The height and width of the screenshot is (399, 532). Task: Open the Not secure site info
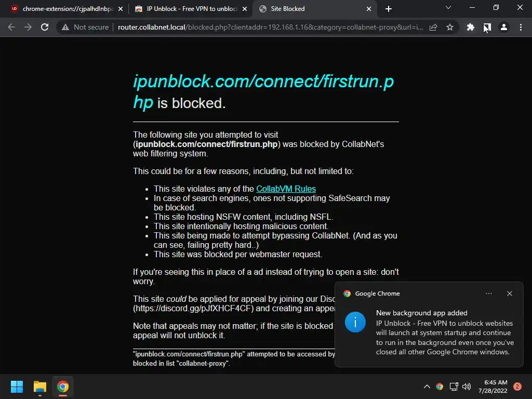click(x=85, y=27)
